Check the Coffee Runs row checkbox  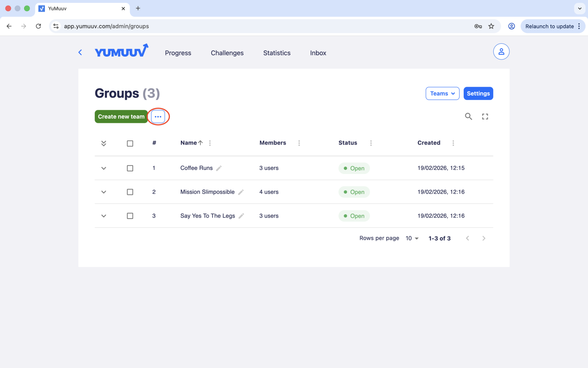[x=130, y=168]
